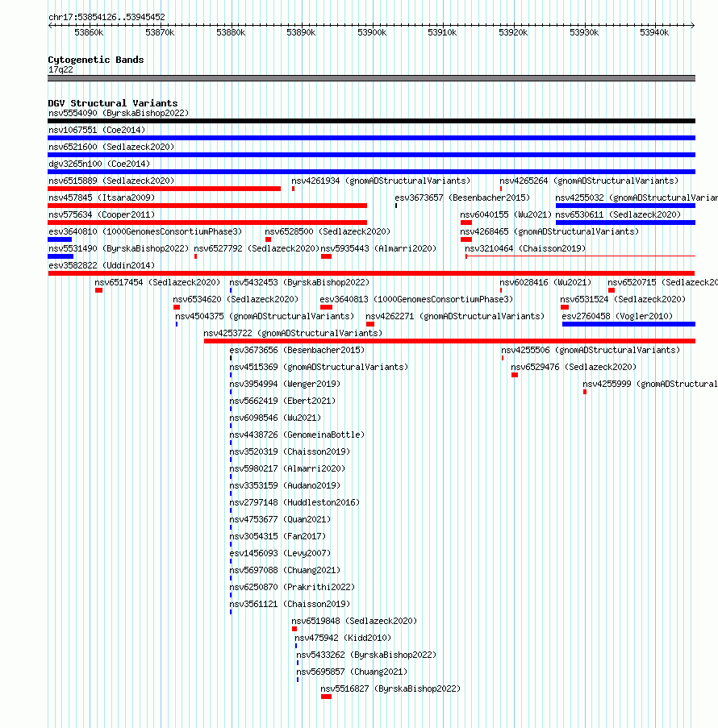The image size is (718, 728).
Task: Open nsv4261934 (gnomADStructuralVariants) entry
Action: pyautogui.click(x=381, y=181)
